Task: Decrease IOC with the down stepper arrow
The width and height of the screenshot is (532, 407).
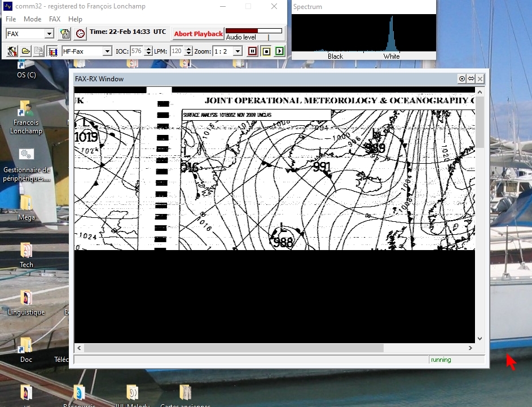Action: click(148, 54)
